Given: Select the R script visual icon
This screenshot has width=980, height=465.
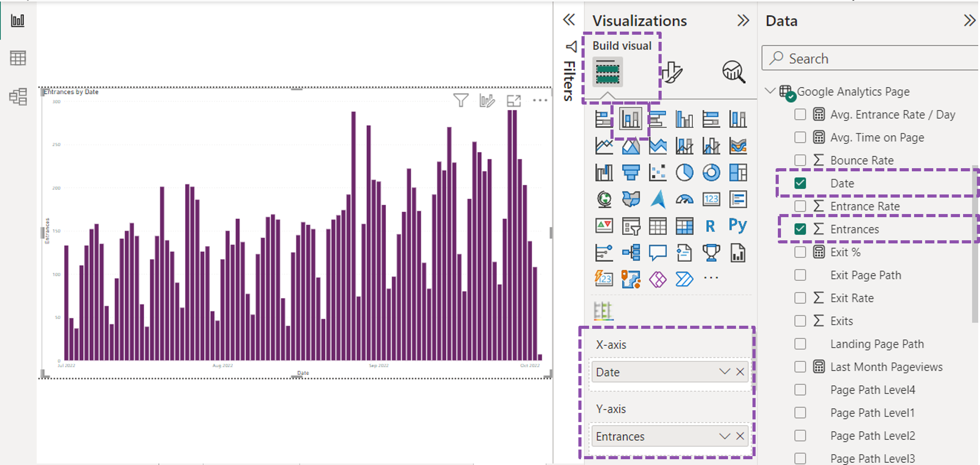Looking at the screenshot, I should 711,226.
